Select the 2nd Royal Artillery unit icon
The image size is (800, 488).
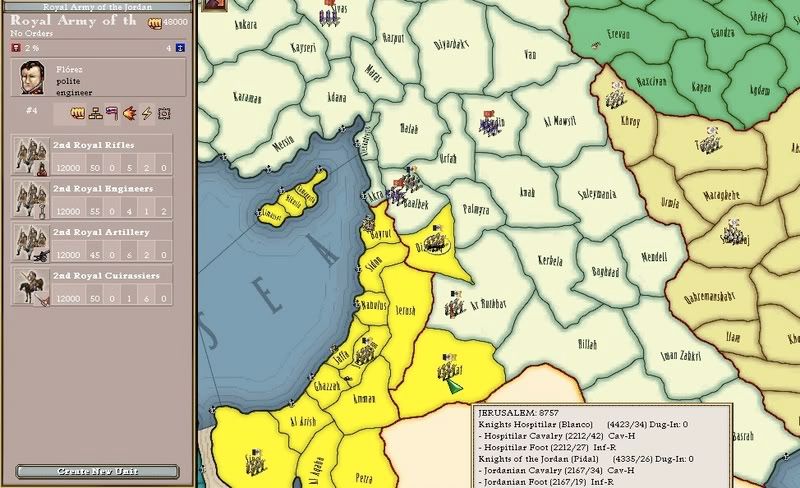pos(31,243)
